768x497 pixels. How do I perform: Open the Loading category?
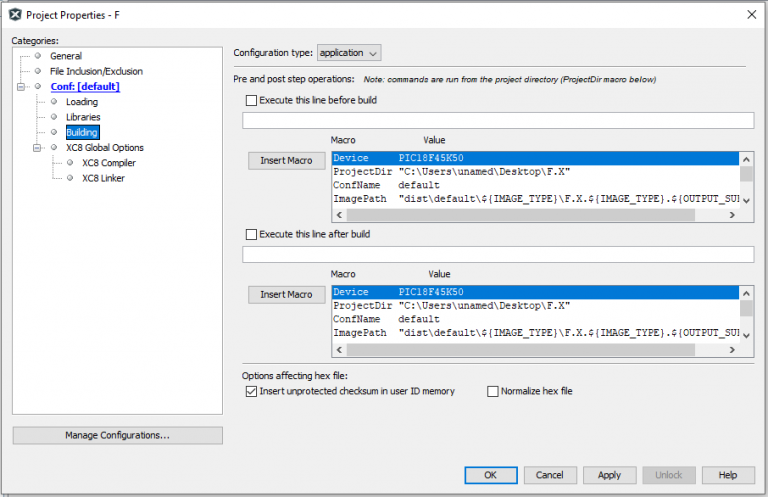(82, 102)
